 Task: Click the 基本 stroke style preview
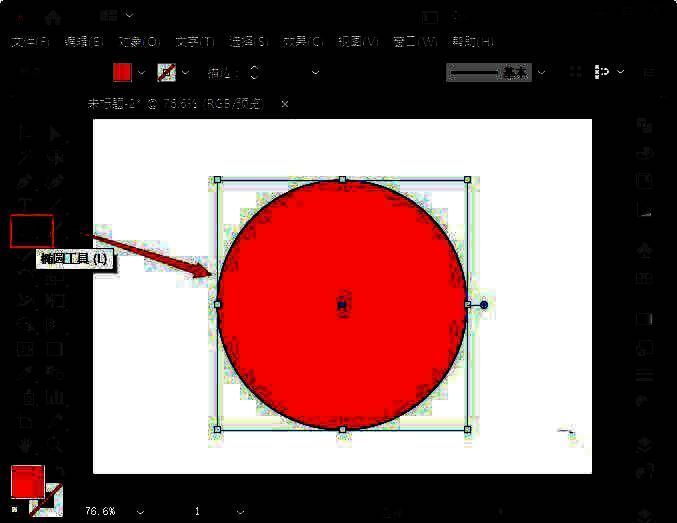(x=489, y=72)
